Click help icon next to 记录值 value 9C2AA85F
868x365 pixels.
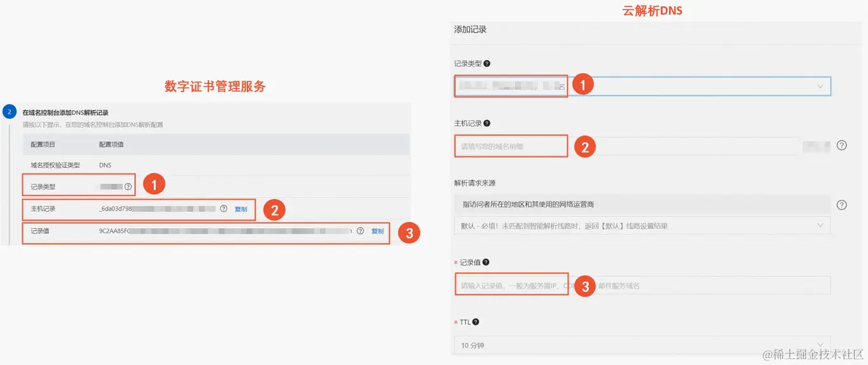click(x=360, y=231)
